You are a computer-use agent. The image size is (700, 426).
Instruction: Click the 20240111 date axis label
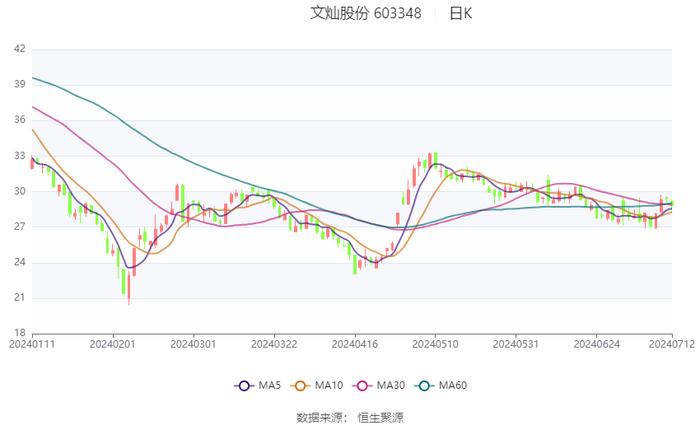pos(32,344)
